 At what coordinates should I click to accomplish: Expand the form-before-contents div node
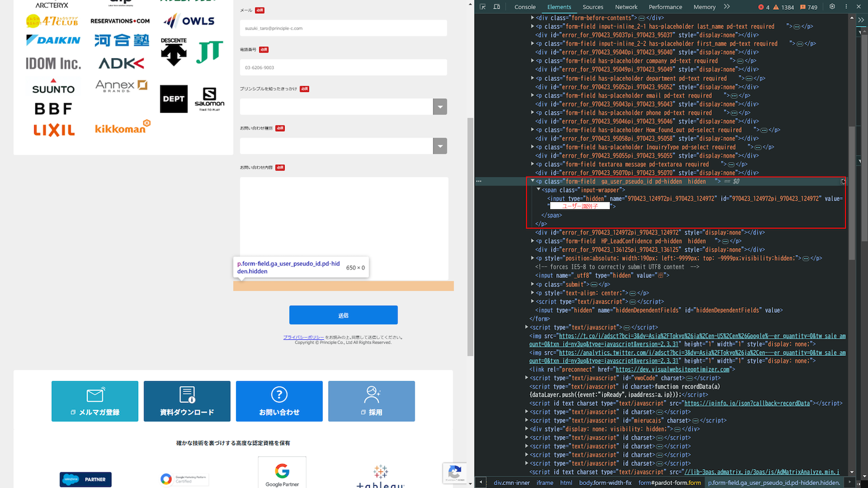point(532,17)
